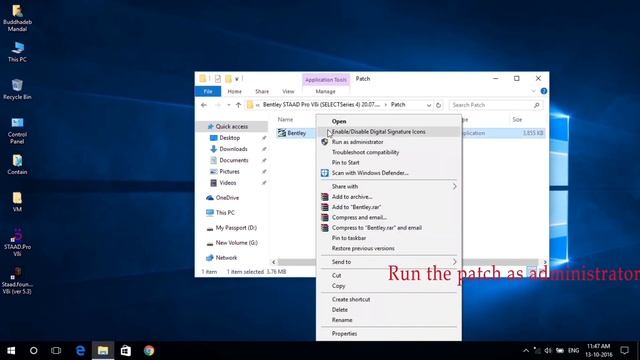Open the VM folder on desktop

17,202
